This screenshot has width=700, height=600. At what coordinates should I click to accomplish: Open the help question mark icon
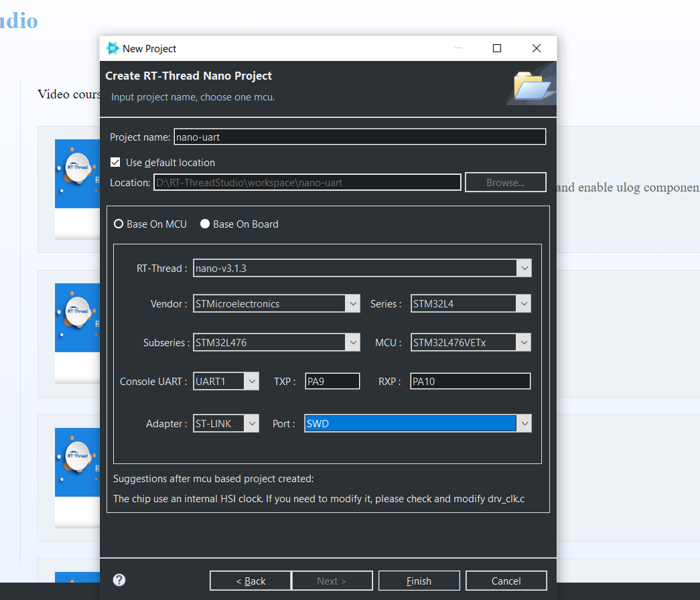(119, 580)
